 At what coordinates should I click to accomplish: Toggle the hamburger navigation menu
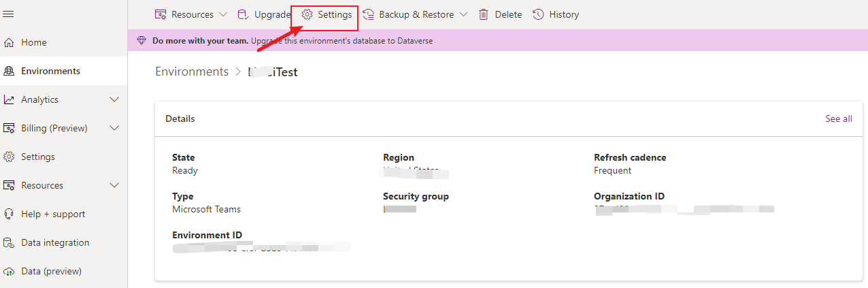(9, 14)
